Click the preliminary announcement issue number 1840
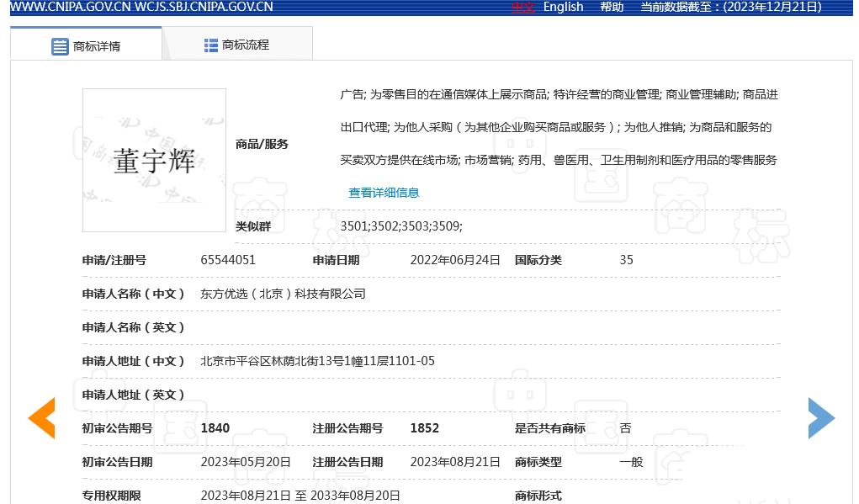 215,428
